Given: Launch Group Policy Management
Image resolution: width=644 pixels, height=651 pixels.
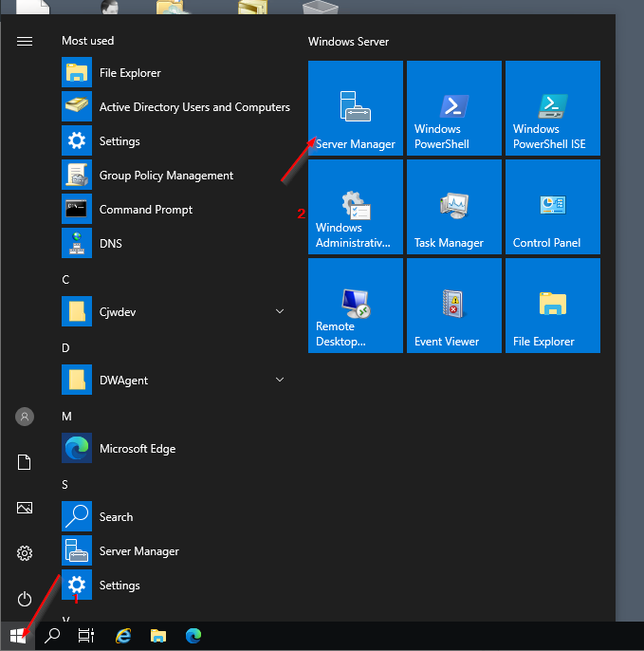Looking at the screenshot, I should (176, 176).
